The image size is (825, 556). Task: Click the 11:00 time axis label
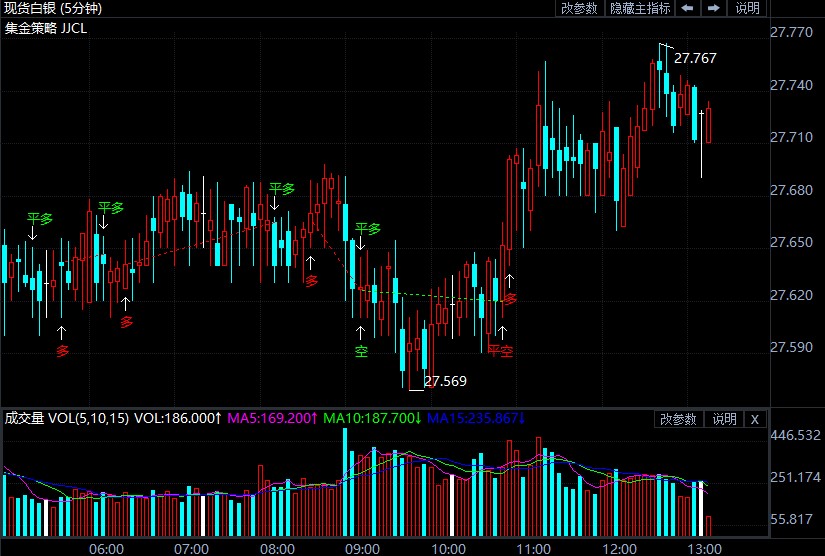click(534, 549)
